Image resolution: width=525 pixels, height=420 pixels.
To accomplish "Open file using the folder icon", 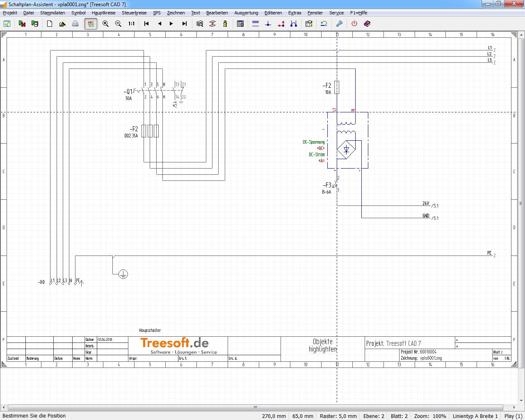I will (62, 24).
